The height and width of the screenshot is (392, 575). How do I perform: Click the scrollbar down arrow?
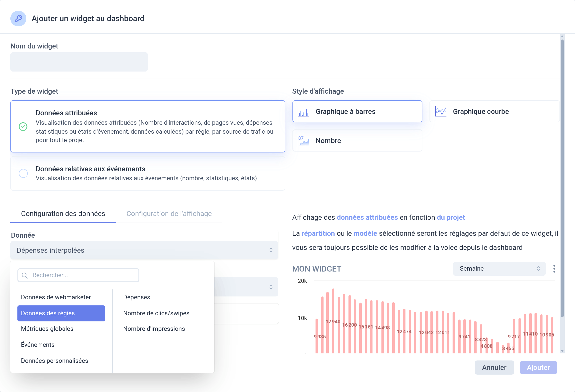(562, 351)
